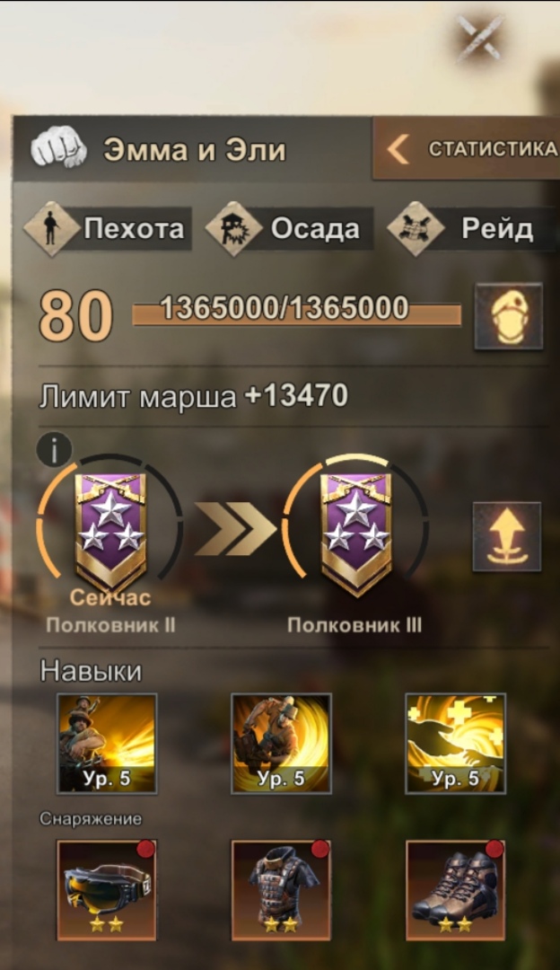Click the rank promotion up-arrow button
Viewport: 560px width, 970px height.
(x=506, y=535)
